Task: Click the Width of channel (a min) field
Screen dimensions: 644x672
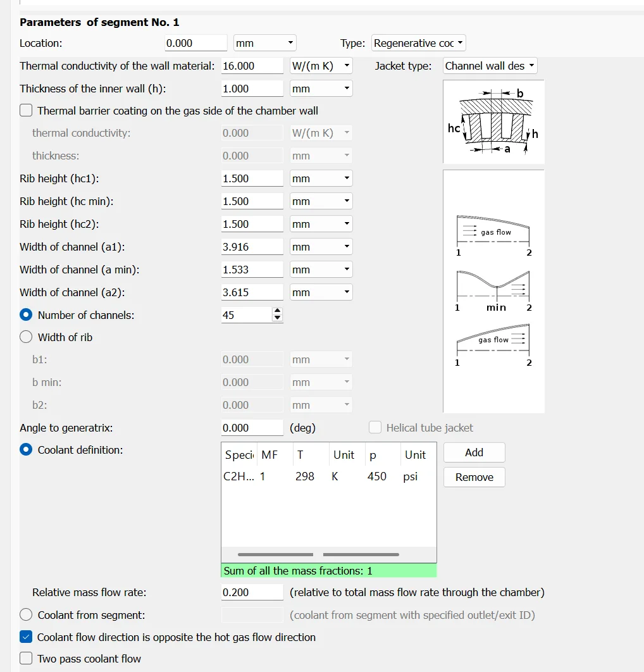Action: pyautogui.click(x=252, y=270)
